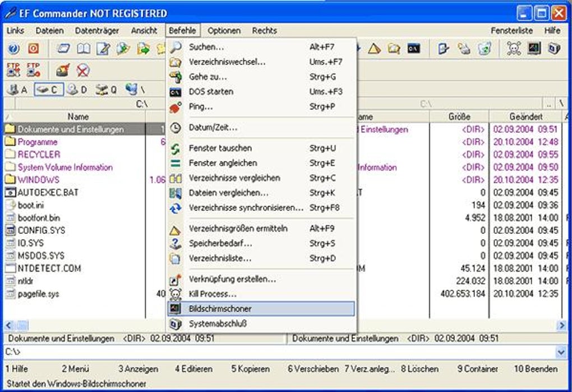Click the monitor screensaver icon in the toolbar

coord(534,48)
